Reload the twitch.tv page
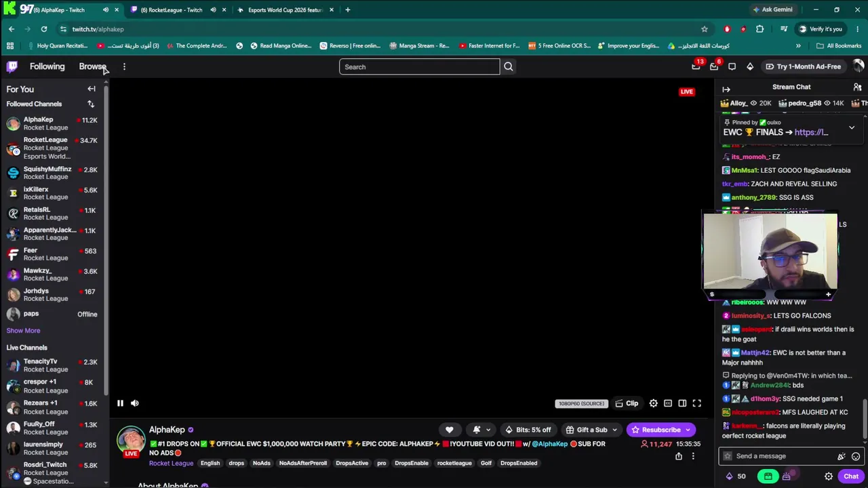This screenshot has width=868, height=488. [44, 29]
